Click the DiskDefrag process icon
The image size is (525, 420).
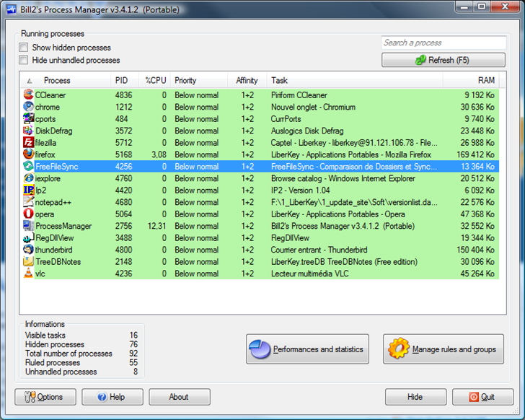pyautogui.click(x=28, y=131)
